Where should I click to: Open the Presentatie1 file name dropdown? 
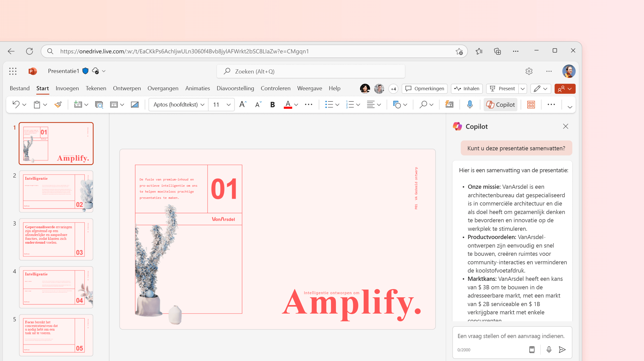coord(104,71)
